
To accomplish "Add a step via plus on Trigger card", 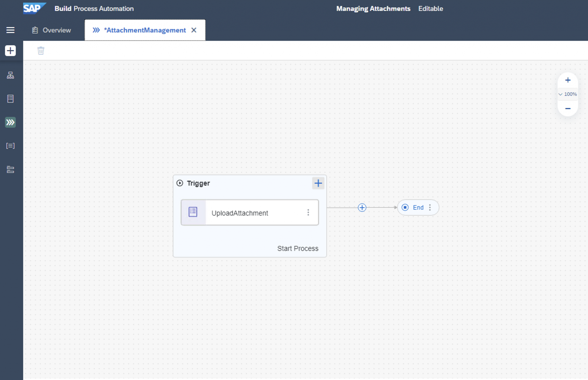I will (318, 183).
